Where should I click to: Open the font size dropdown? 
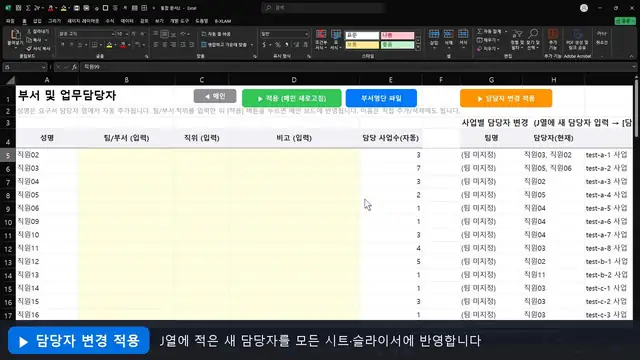127,34
